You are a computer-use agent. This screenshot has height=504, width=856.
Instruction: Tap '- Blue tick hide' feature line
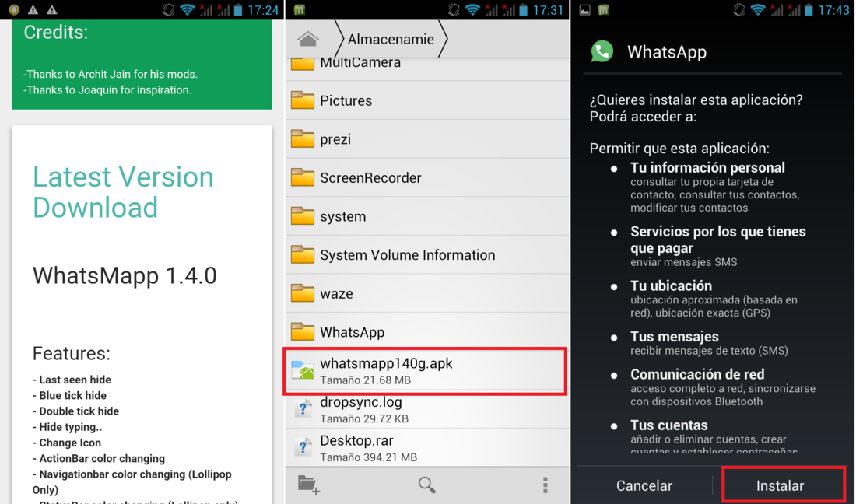[x=69, y=395]
